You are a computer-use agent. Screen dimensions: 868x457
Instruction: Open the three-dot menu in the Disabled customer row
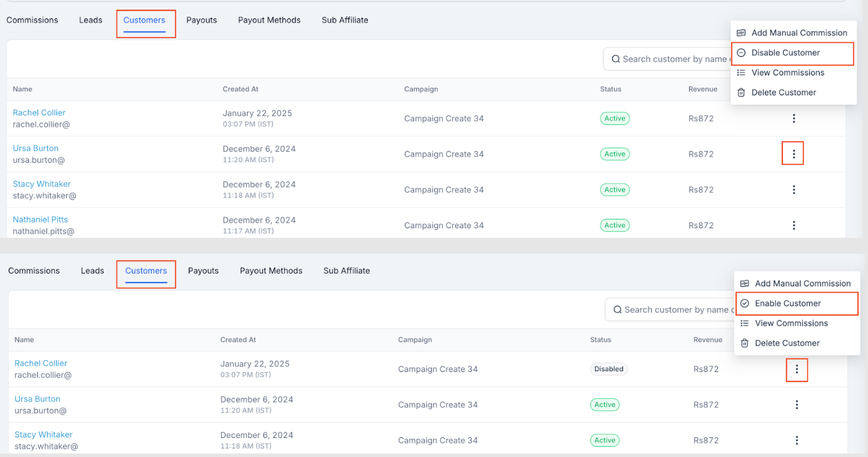(796, 369)
